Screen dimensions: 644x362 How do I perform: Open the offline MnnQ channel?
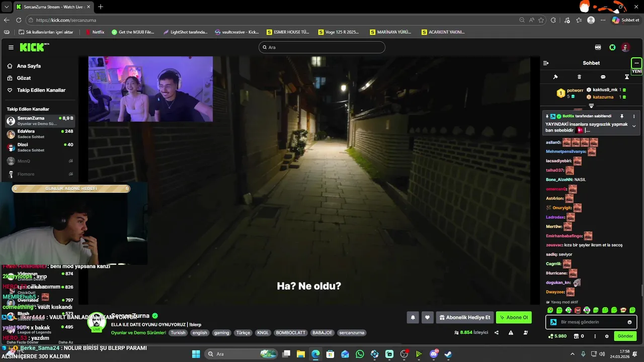click(x=40, y=161)
